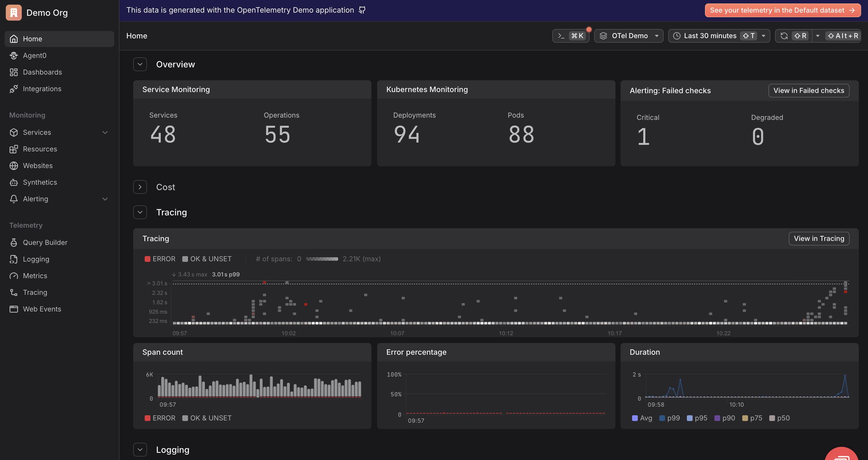Click the Avg color swatch in Duration
Image resolution: width=868 pixels, height=460 pixels.
635,418
